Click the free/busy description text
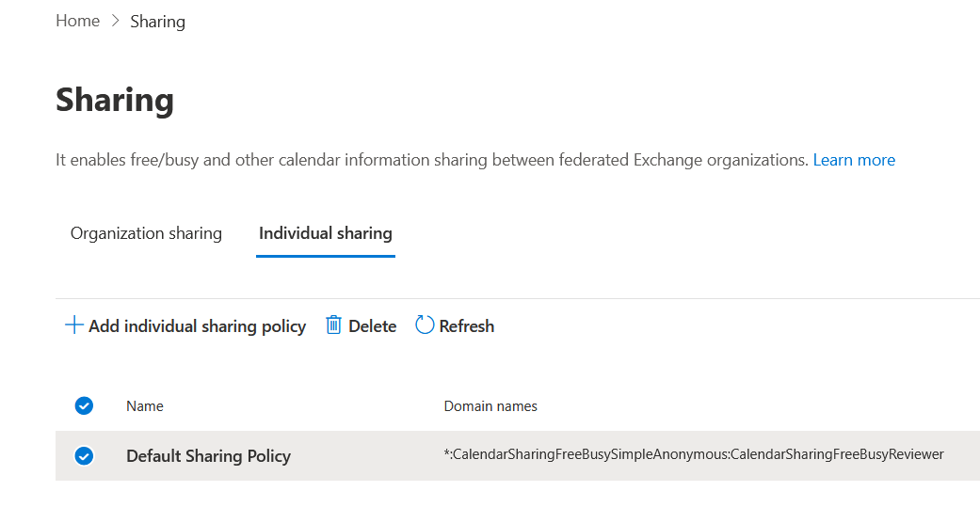The width and height of the screenshot is (980, 507). click(x=432, y=160)
